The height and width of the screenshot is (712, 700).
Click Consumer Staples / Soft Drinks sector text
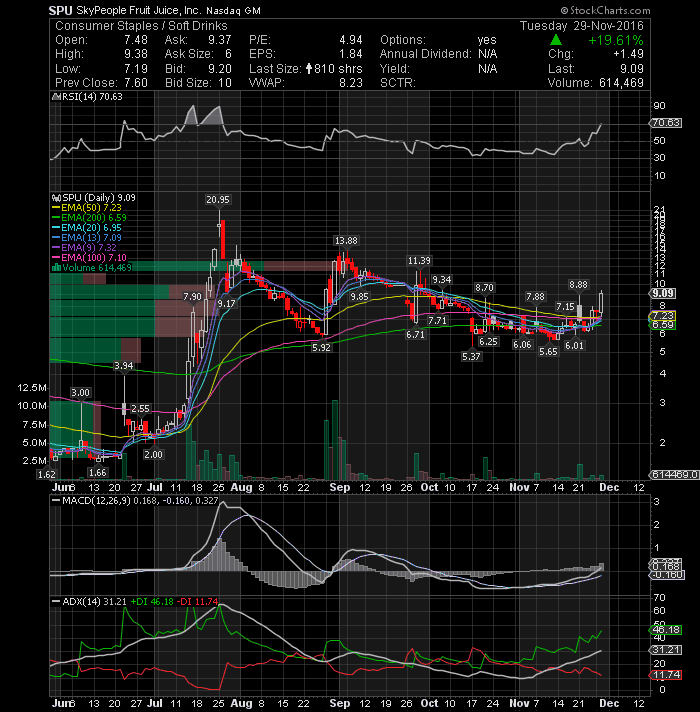click(141, 26)
